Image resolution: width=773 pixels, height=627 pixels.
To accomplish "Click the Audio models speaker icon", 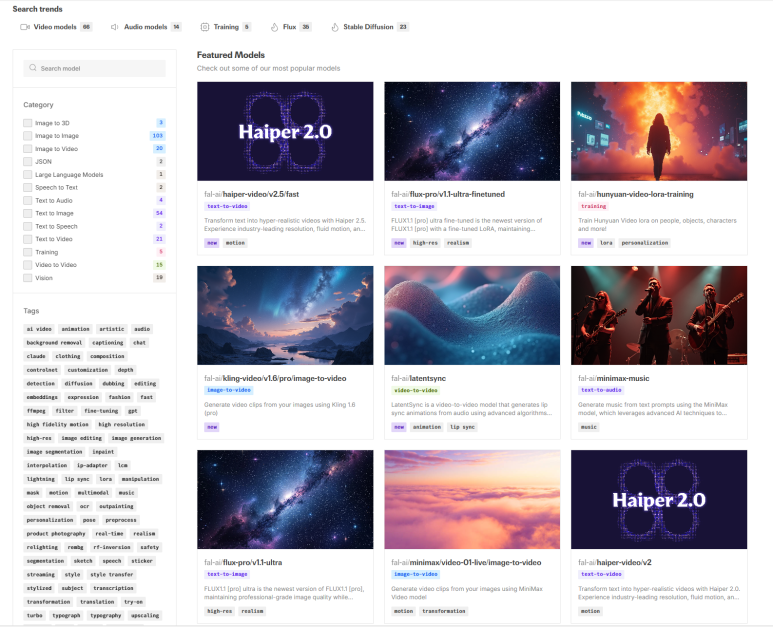I will (114, 27).
